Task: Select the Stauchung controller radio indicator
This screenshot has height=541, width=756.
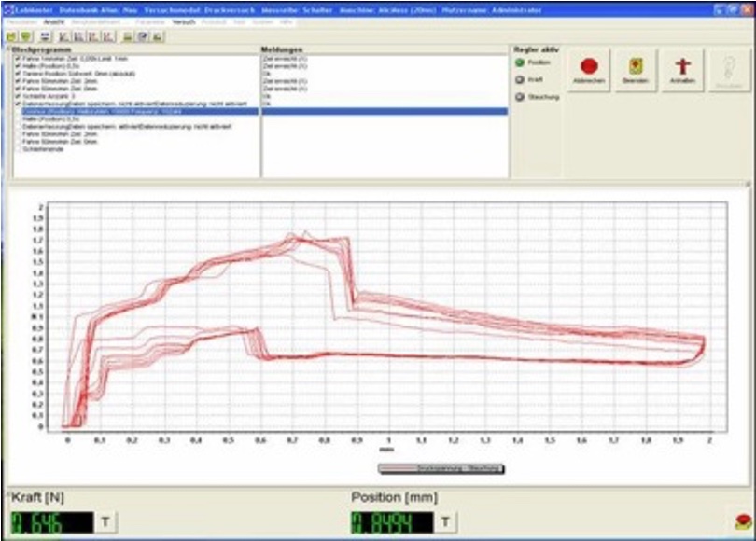Action: [520, 97]
